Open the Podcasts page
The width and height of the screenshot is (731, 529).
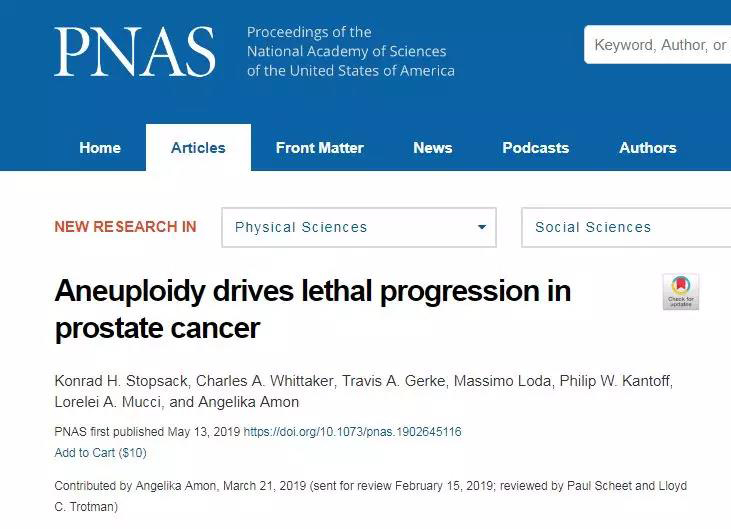[x=535, y=148]
